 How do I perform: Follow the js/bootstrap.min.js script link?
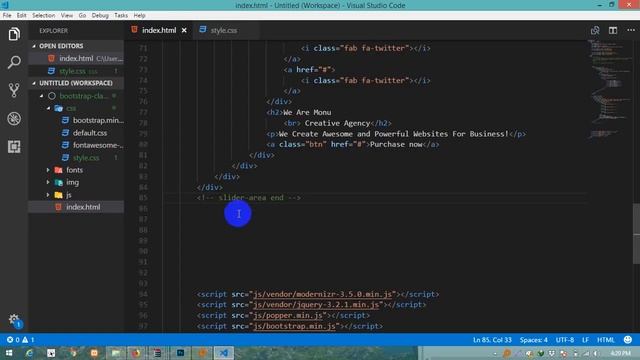coord(294,326)
